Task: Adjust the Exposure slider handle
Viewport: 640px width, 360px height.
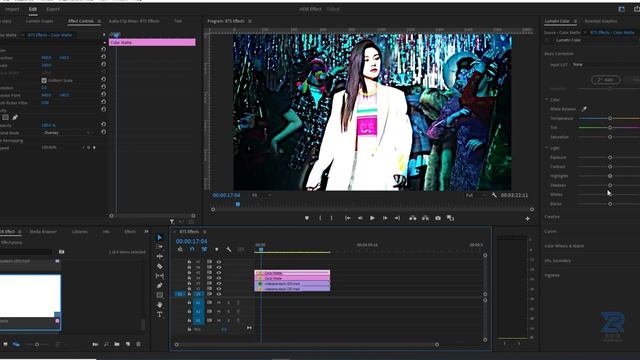Action: pos(610,157)
